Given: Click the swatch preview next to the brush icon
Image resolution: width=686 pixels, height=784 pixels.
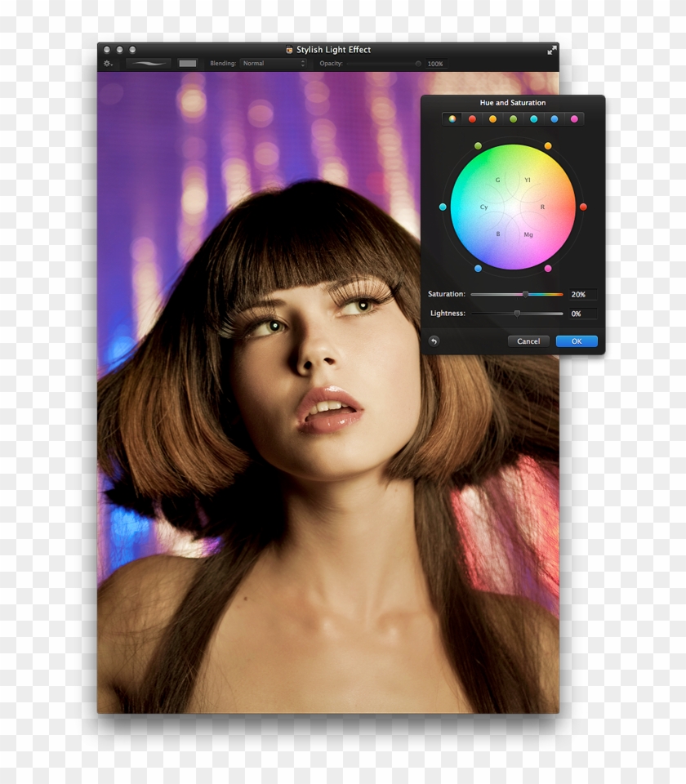Looking at the screenshot, I should point(188,62).
